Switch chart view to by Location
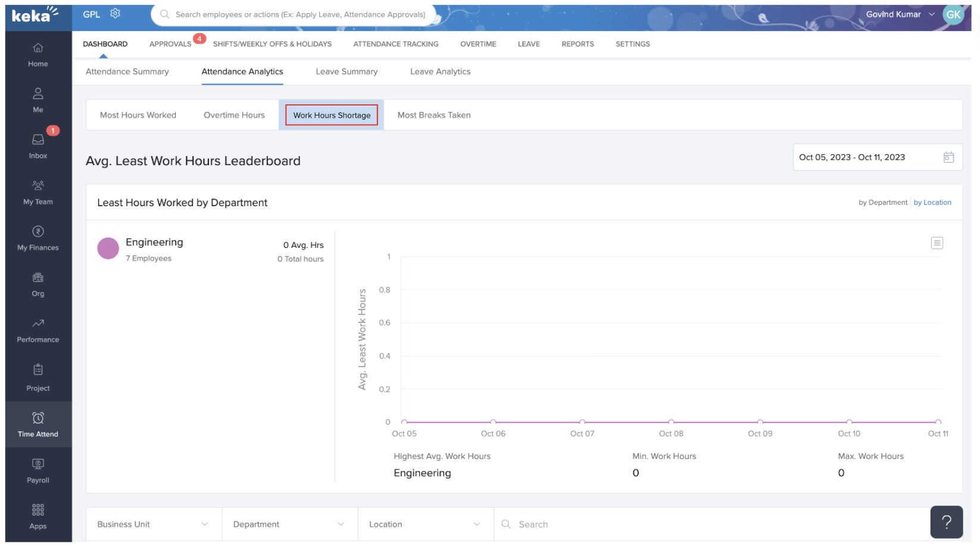 tap(932, 203)
